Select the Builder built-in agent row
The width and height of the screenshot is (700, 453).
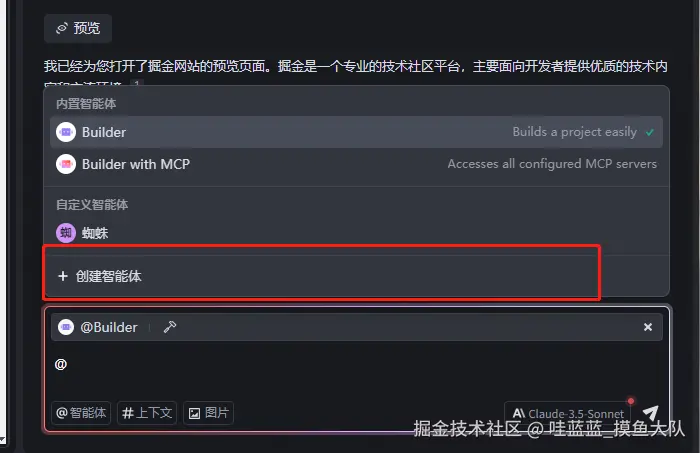(356, 132)
